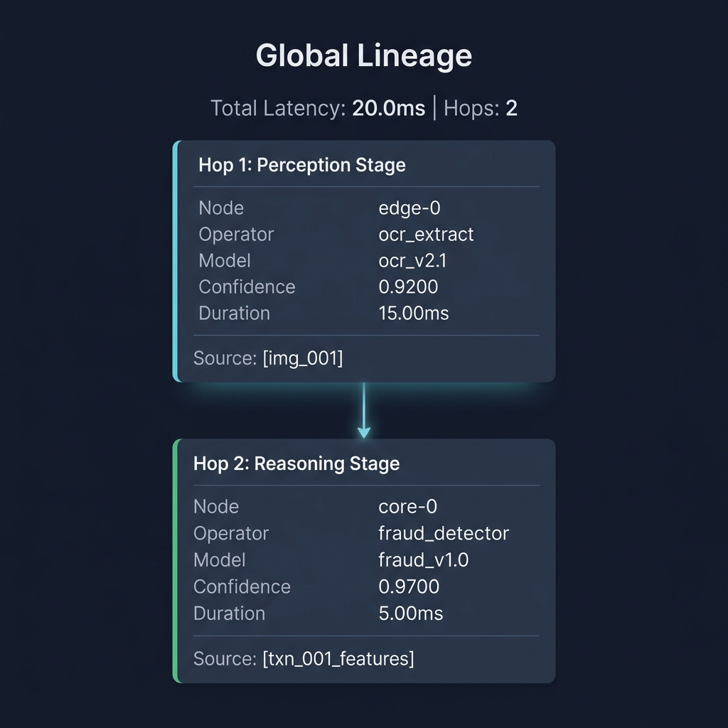Select the Total Latency 20.0ms value
Image resolution: width=728 pixels, height=728 pixels.
[389, 108]
